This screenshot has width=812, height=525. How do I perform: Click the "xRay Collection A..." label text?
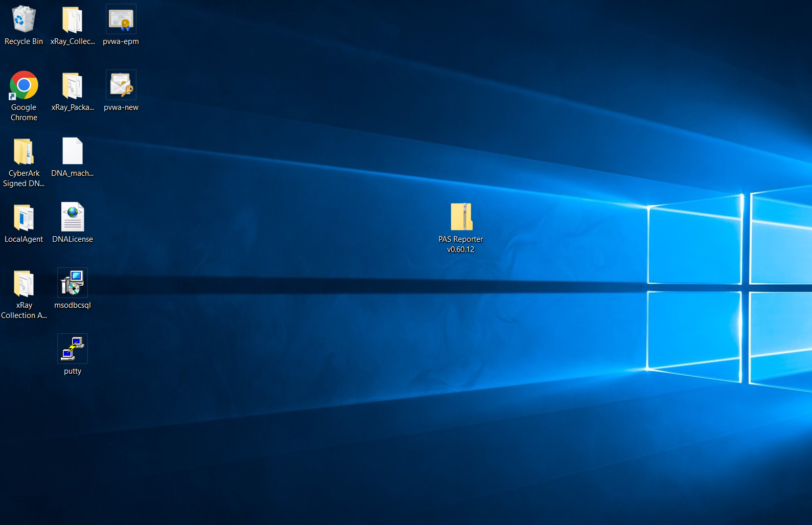[x=24, y=310]
